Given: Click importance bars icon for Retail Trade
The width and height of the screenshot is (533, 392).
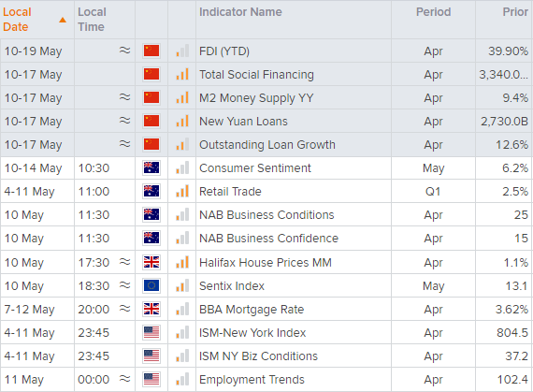Looking at the screenshot, I should coord(182,191).
